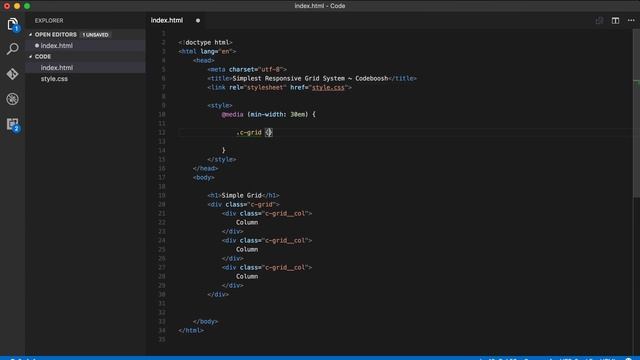This screenshot has width=640, height=360.
Task: Collapse the Open Editors section
Action: pyautogui.click(x=31, y=35)
